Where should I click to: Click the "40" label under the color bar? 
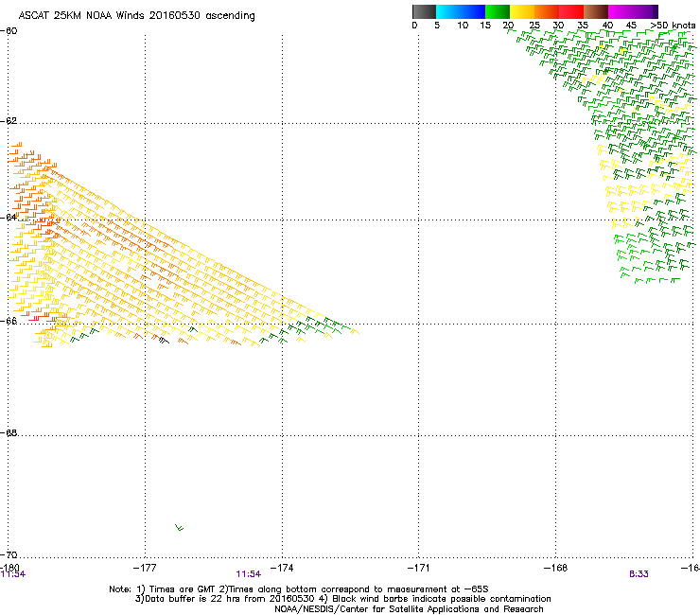click(x=607, y=26)
